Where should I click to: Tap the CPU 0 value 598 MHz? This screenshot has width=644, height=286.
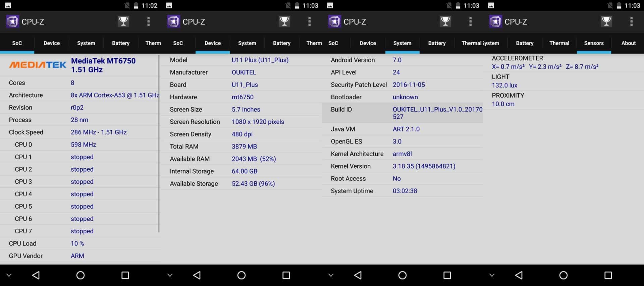(84, 145)
